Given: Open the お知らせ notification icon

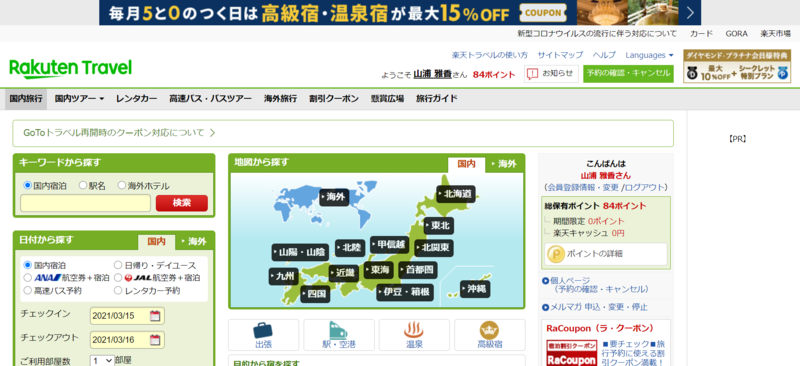Looking at the screenshot, I should [532, 74].
